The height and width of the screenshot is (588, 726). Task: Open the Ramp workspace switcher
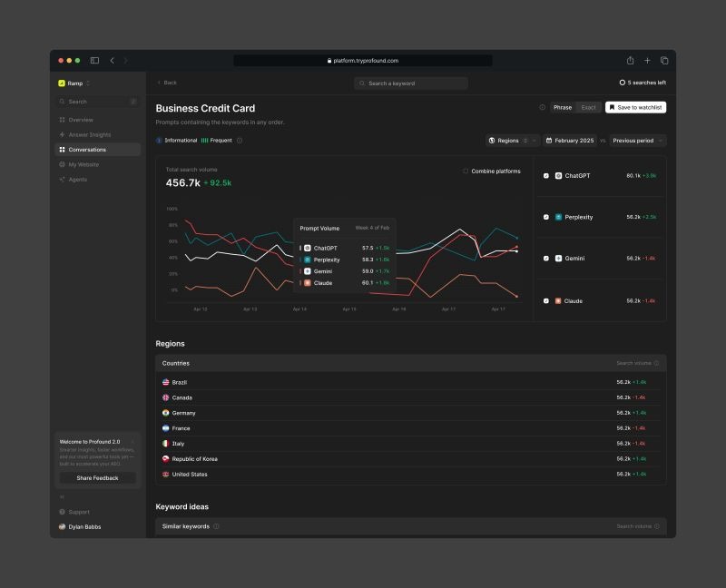[74, 83]
